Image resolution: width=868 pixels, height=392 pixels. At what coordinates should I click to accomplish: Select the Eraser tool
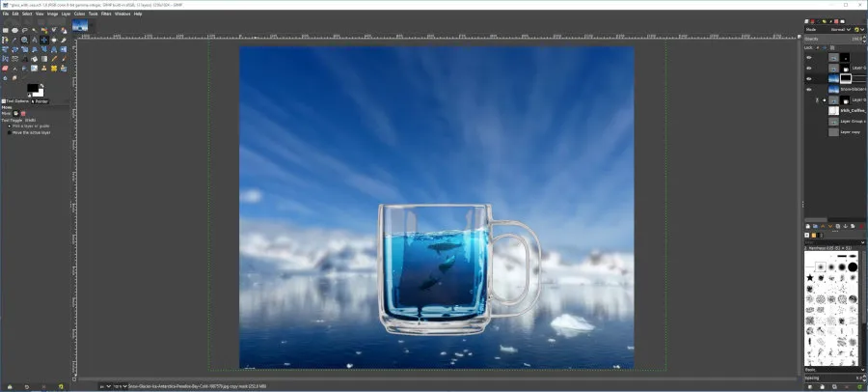pyautogui.click(x=5, y=69)
